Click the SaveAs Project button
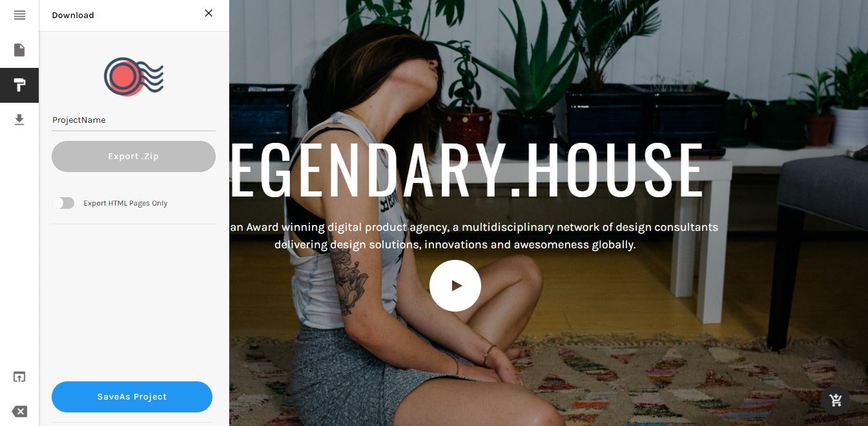The width and height of the screenshot is (868, 426). (x=132, y=397)
